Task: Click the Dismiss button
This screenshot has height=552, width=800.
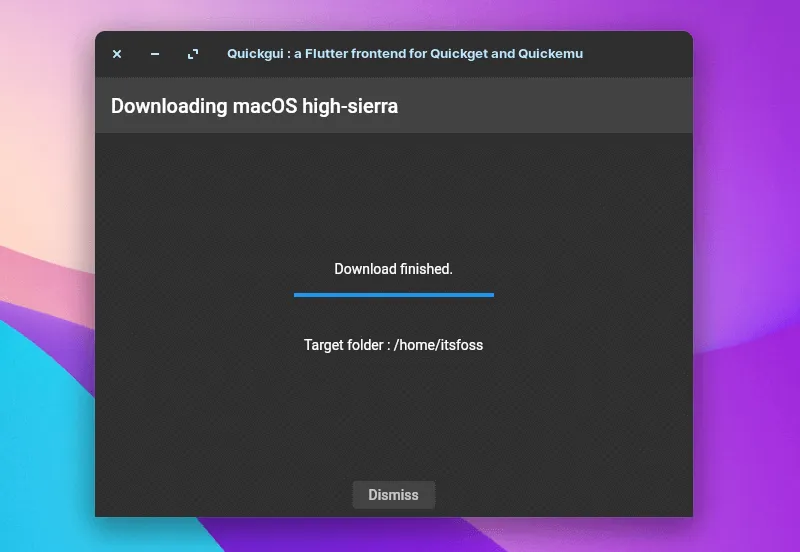Action: pyautogui.click(x=393, y=495)
